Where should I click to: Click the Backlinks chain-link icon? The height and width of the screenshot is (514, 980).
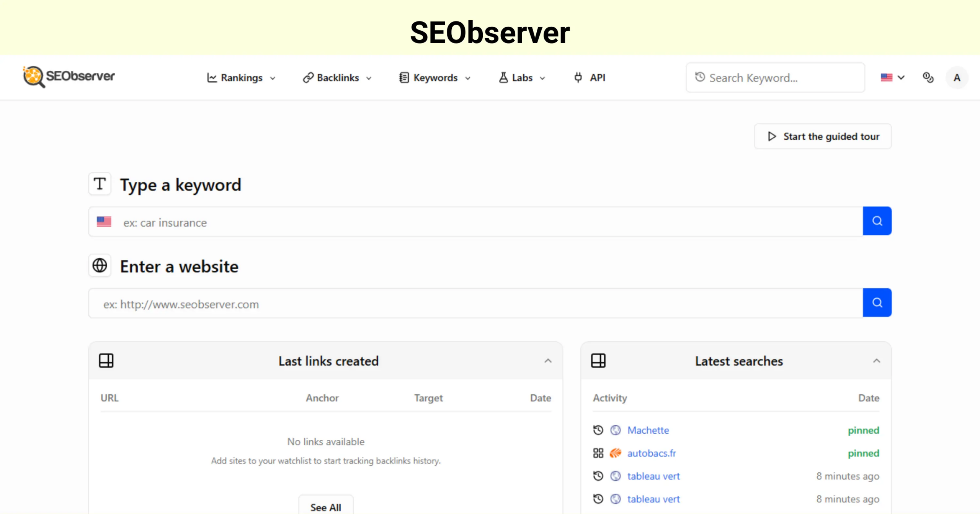pyautogui.click(x=307, y=78)
